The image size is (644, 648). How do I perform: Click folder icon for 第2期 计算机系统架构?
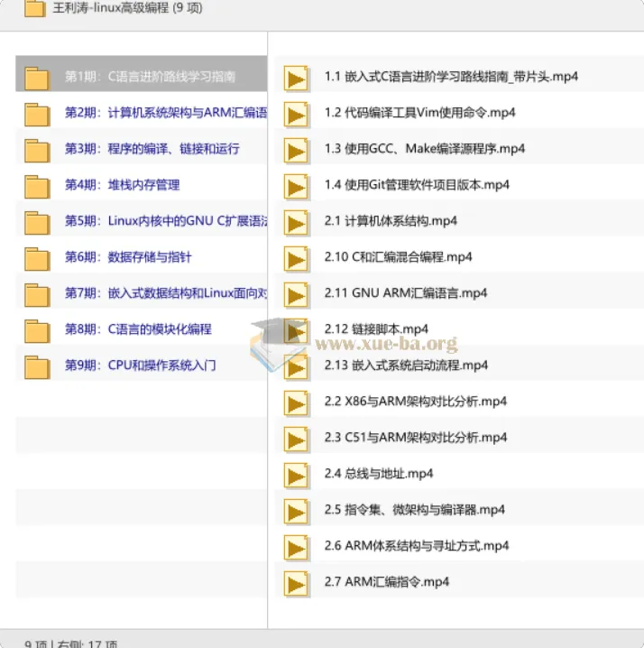37,114
